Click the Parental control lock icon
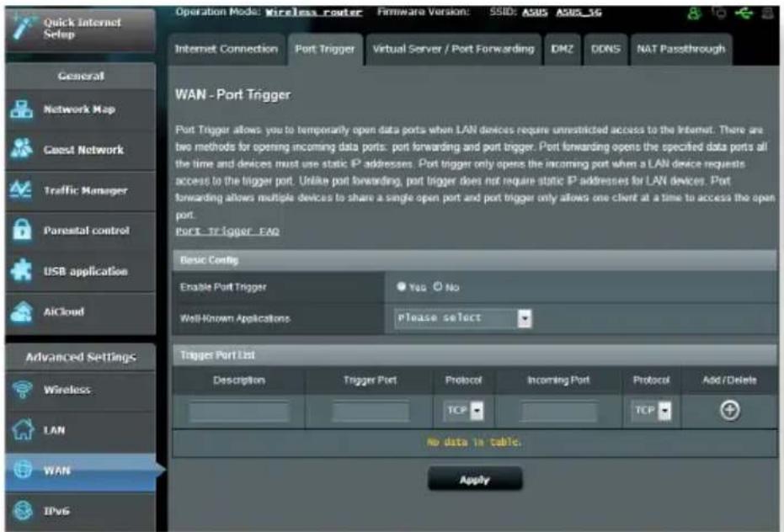 [x=22, y=230]
